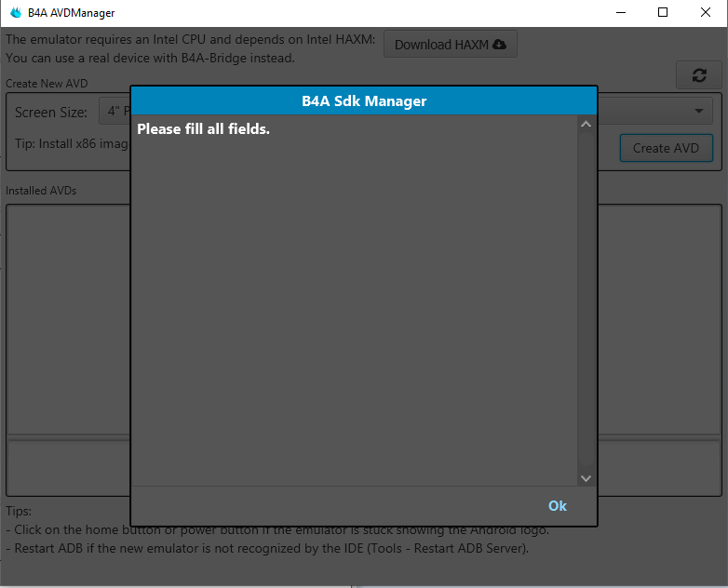This screenshot has width=728, height=588.
Task: Click the 'You can use a real device' text
Action: point(150,58)
